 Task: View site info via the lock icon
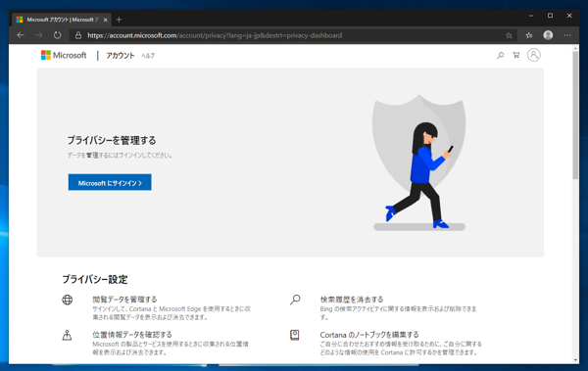click(x=78, y=35)
